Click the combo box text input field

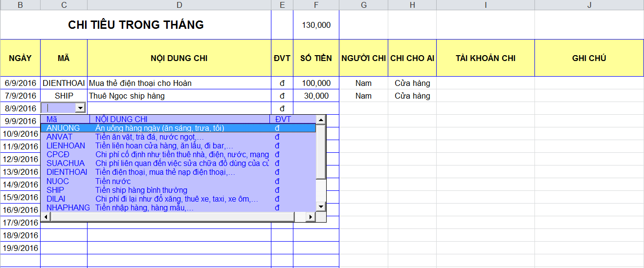(59, 108)
